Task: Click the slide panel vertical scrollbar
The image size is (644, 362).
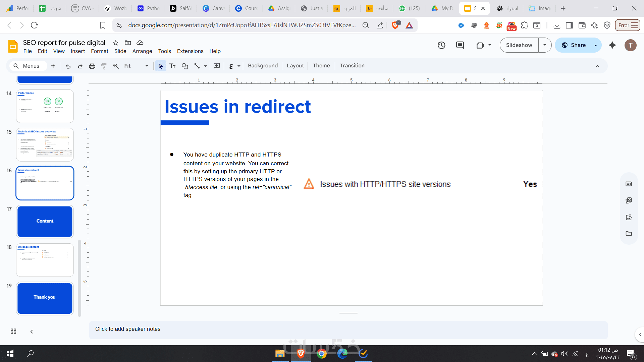Action: tap(79, 278)
